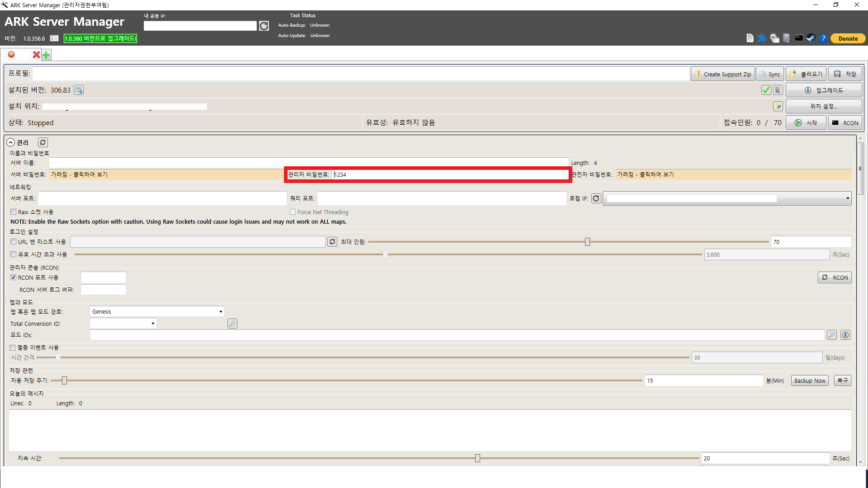Open the Steam icon in header
The image size is (868, 488).
811,38
